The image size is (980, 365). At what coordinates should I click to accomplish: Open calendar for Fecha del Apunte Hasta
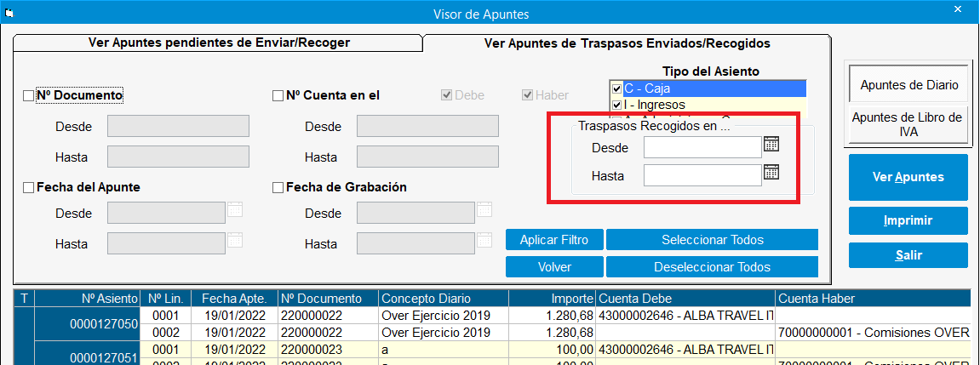tap(235, 239)
